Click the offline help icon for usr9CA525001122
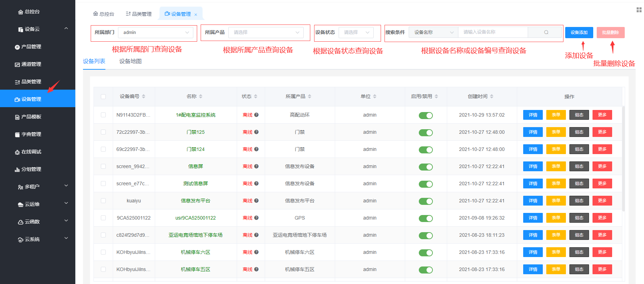Image resolution: width=644 pixels, height=284 pixels. tap(256, 218)
